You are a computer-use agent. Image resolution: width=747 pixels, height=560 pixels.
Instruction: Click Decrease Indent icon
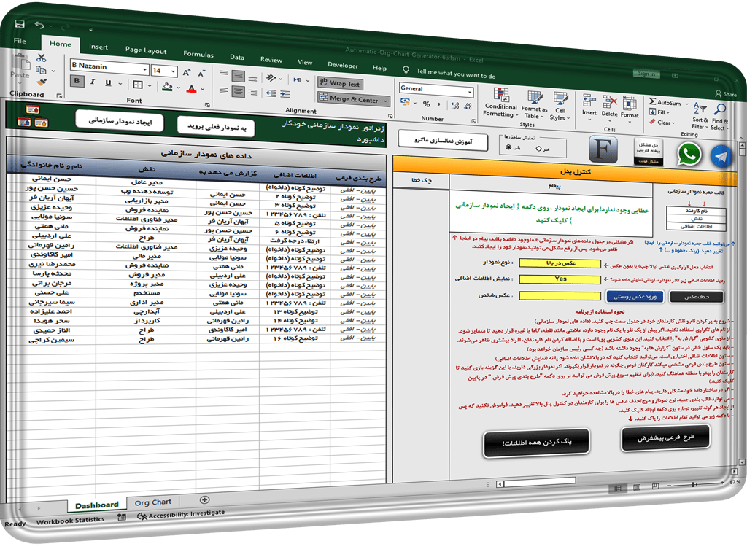(x=271, y=93)
